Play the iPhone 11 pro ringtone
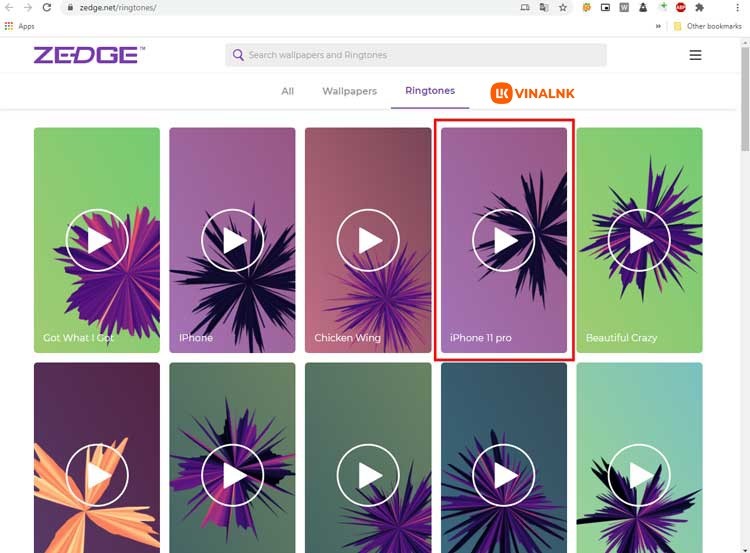The width and height of the screenshot is (750, 553). pos(503,240)
